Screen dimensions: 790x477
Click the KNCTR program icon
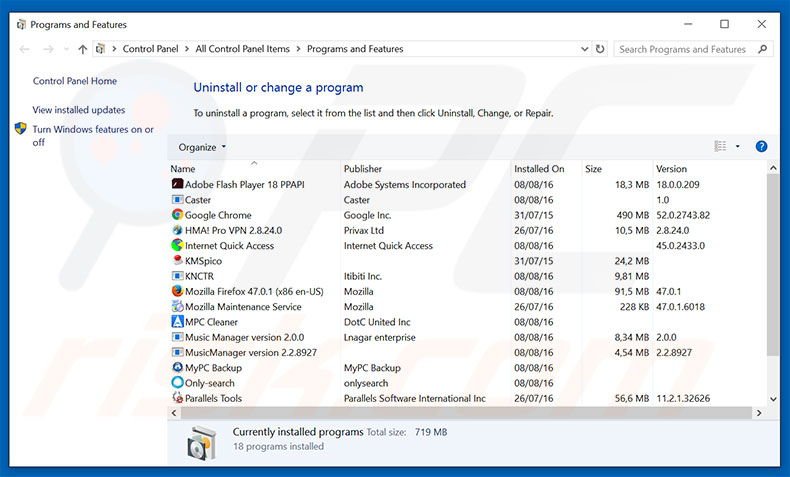(x=177, y=276)
